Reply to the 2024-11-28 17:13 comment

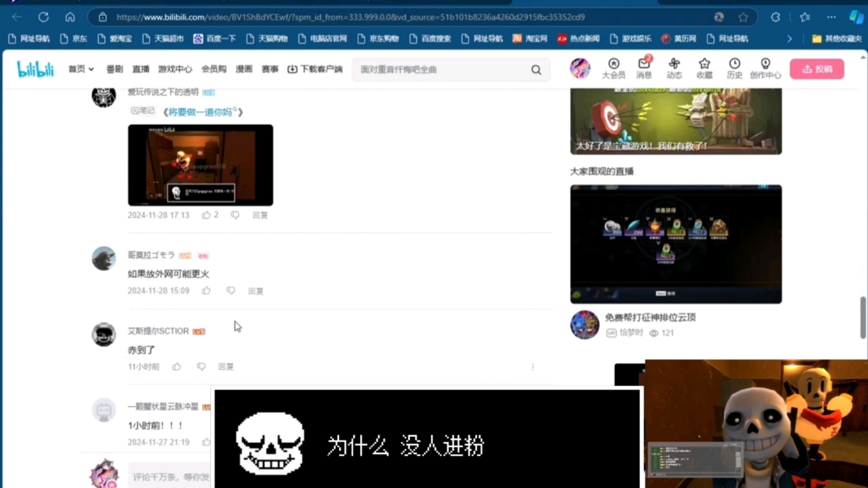[260, 215]
